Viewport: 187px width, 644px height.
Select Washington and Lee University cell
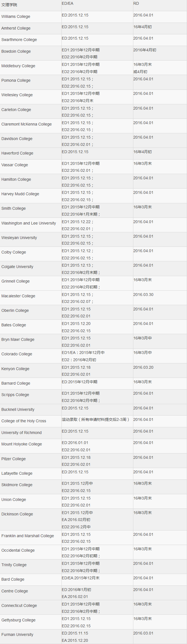pyautogui.click(x=29, y=223)
